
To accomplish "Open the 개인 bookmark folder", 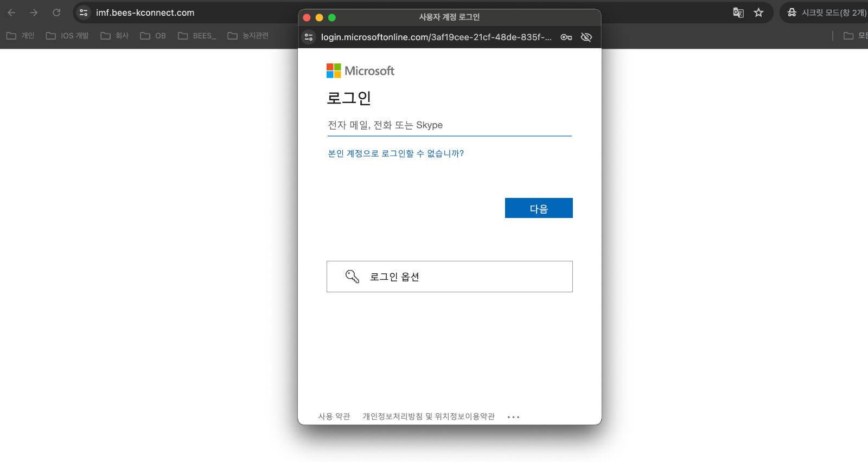I will pos(20,36).
